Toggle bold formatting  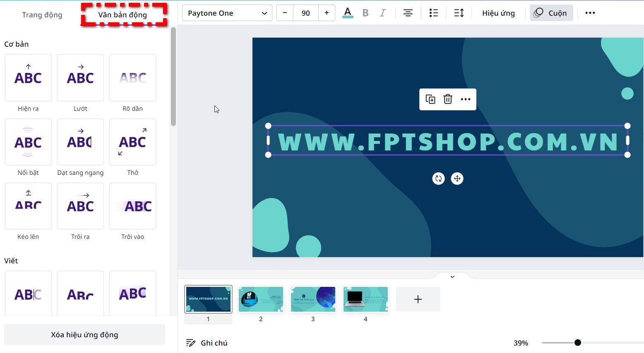(365, 13)
